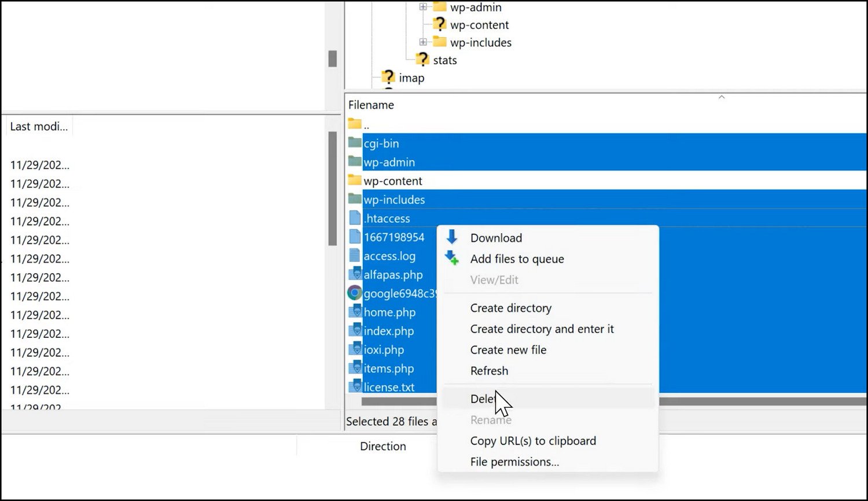This screenshot has height=501, width=868.
Task: Expand the wp-admin tree node
Action: [423, 7]
